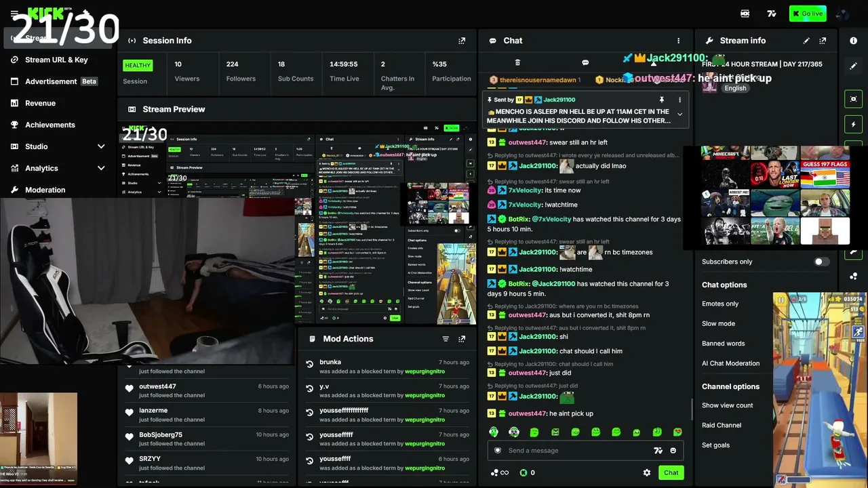Expand the pinned message chevron

pos(679,114)
